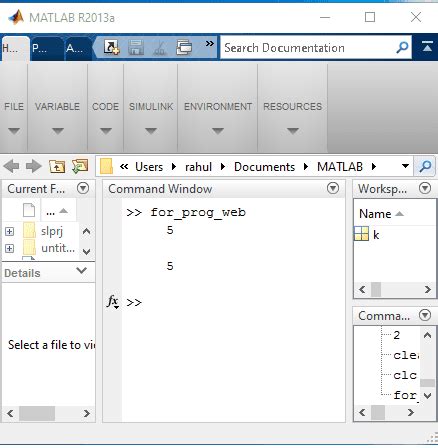Expand the RESOURCES section
The width and height of the screenshot is (438, 448).
[x=293, y=130]
